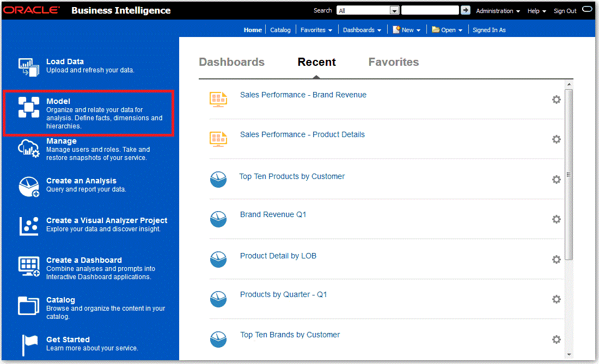
Task: Expand the Open dropdown menu
Action: point(447,30)
